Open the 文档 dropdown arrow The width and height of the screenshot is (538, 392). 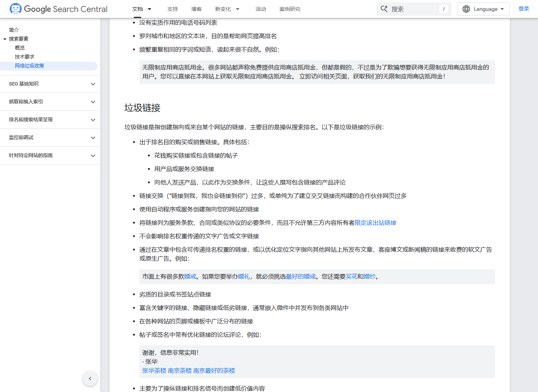pyautogui.click(x=149, y=9)
